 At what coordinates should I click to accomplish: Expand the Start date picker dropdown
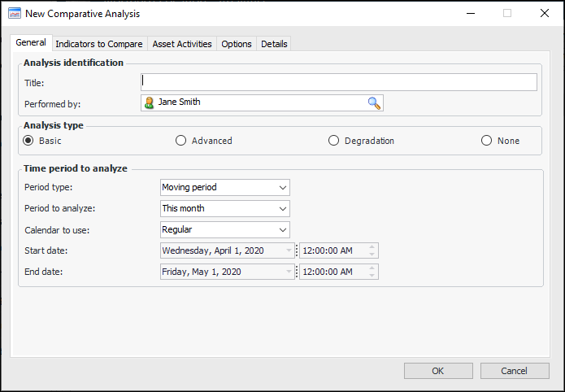(x=288, y=250)
